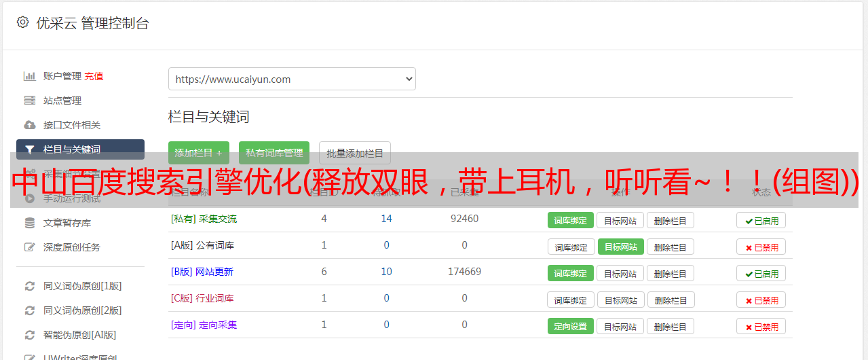Click 删除栏目 for 网站更新 row

pyautogui.click(x=671, y=273)
